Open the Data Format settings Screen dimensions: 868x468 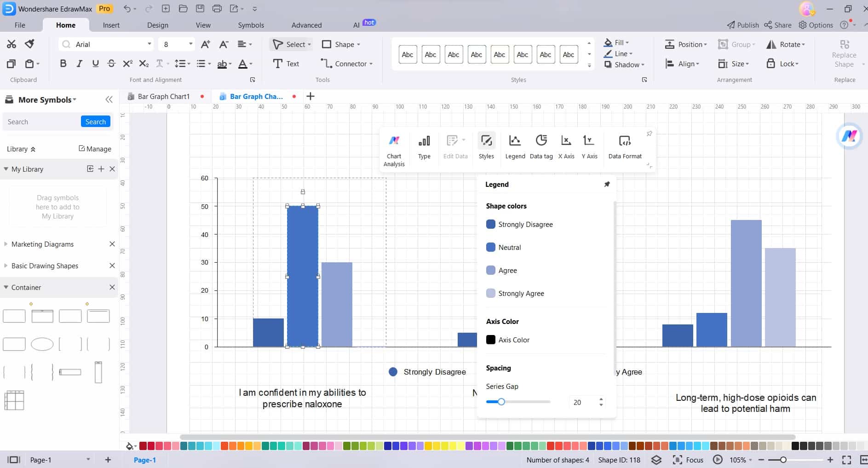[x=625, y=147]
